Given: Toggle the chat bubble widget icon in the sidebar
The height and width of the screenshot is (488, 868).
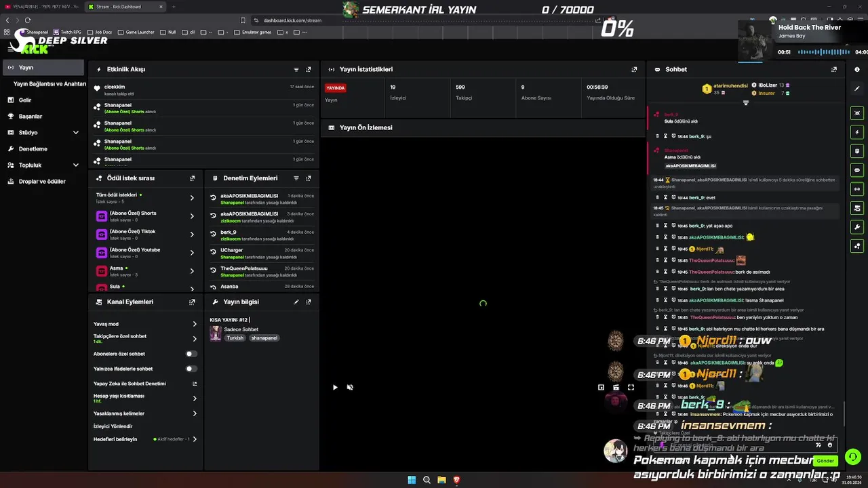Looking at the screenshot, I should point(857,170).
